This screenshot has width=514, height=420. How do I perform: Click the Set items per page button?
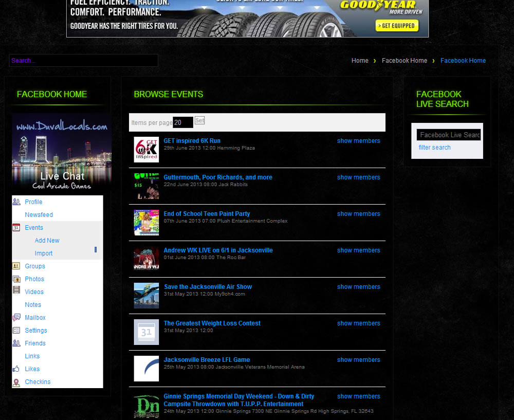(x=199, y=120)
